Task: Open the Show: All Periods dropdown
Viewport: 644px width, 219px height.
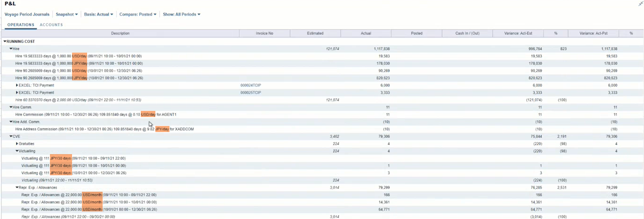Action: (181, 15)
